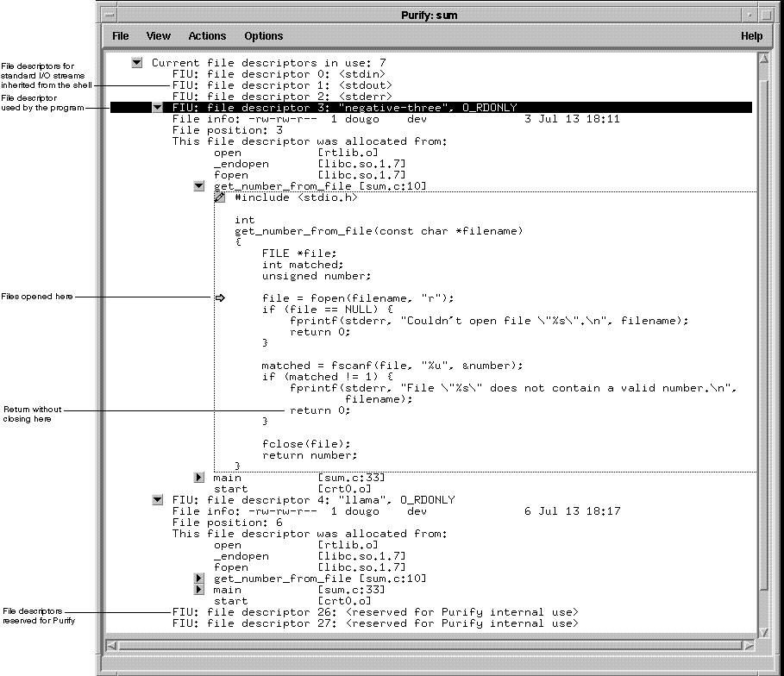This screenshot has width=784, height=676.
Task: Collapse get_number_from_file source under descriptor 3
Action: tap(198, 186)
